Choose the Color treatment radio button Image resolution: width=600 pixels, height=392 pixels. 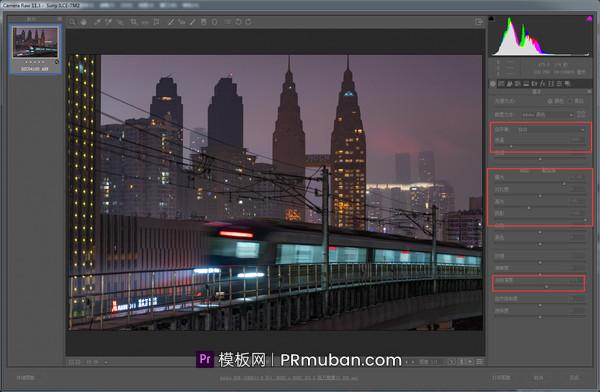coord(550,101)
